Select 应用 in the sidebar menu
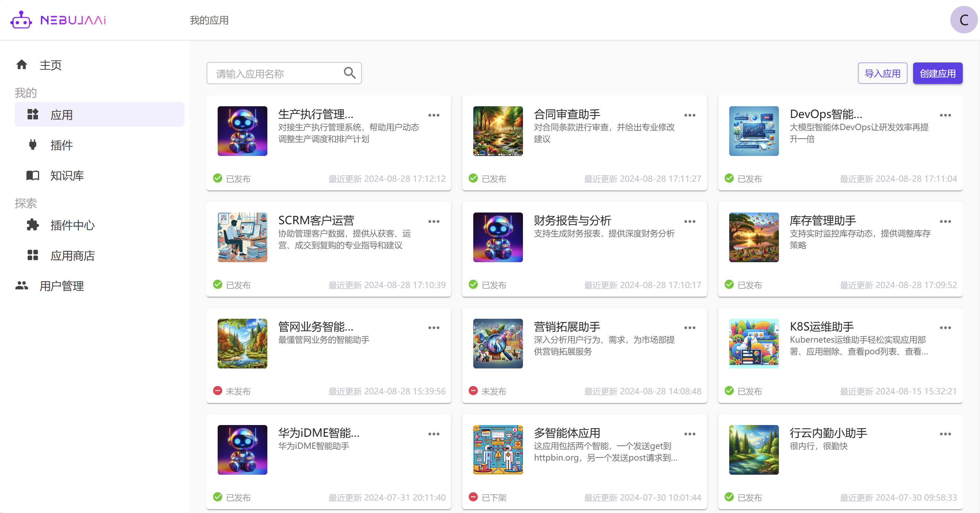 61,115
